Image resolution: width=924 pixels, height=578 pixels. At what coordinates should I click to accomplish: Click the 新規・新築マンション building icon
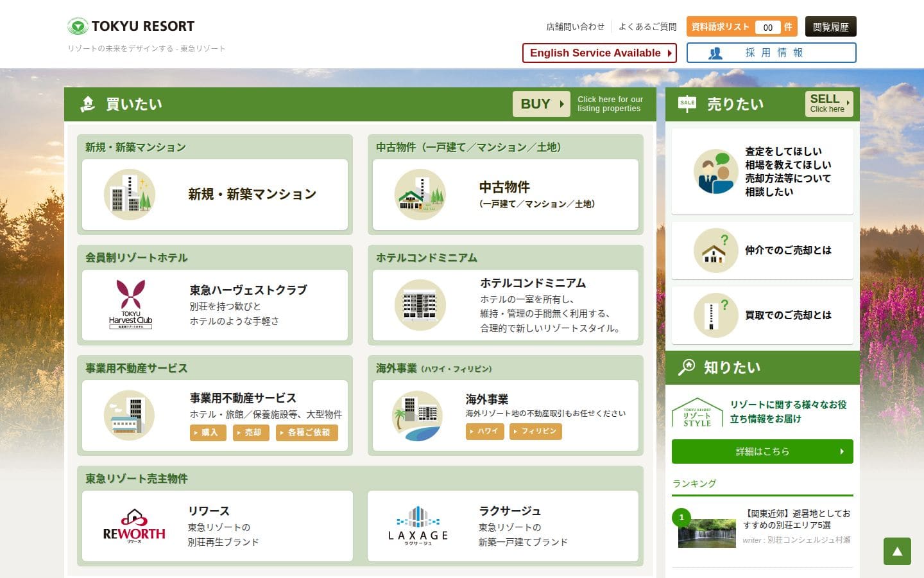pyautogui.click(x=130, y=195)
